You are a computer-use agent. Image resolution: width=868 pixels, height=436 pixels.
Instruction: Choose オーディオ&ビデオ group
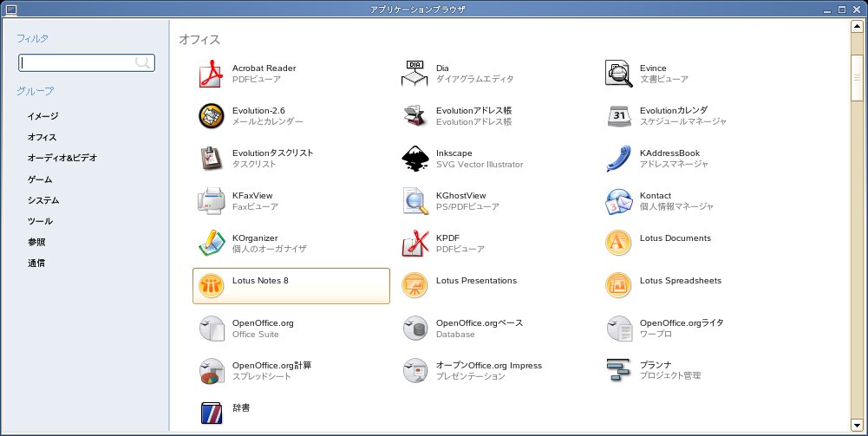pos(62,159)
